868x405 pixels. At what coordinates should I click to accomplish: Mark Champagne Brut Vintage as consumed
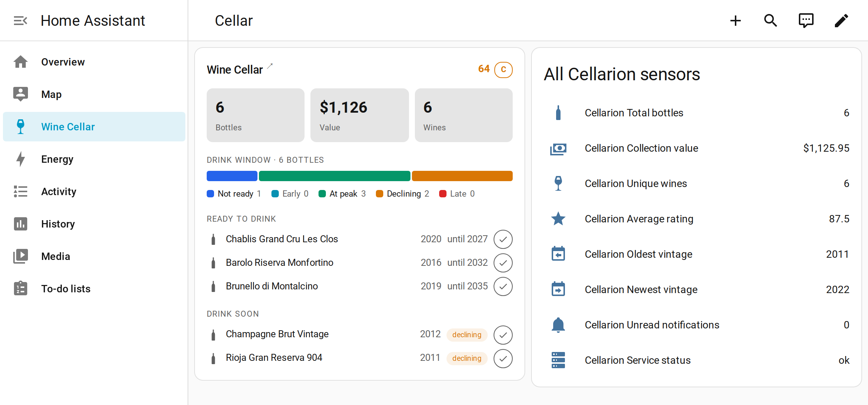(x=503, y=335)
